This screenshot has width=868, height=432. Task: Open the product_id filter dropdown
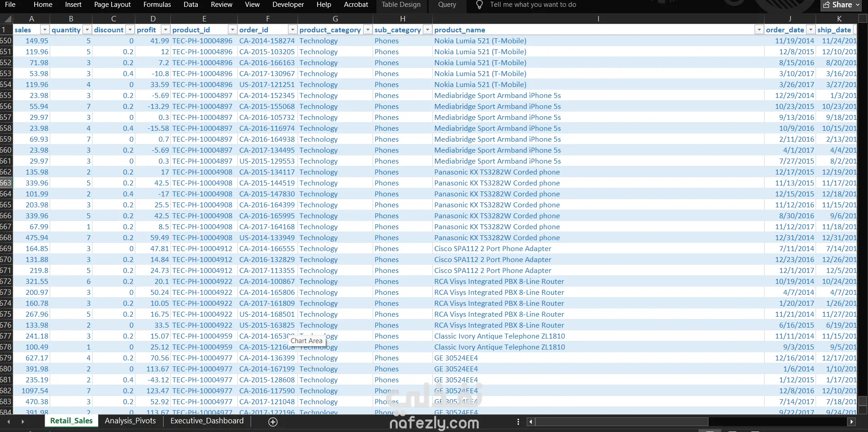pyautogui.click(x=232, y=30)
